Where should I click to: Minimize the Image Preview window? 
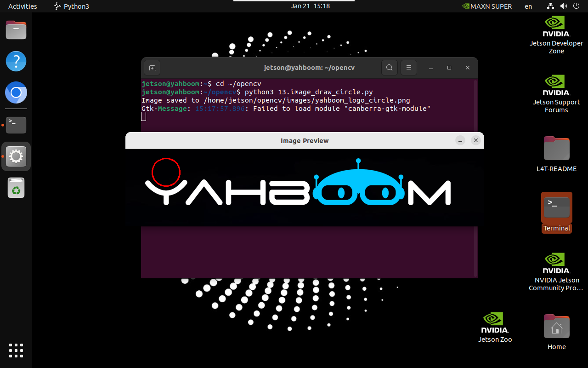coord(460,141)
